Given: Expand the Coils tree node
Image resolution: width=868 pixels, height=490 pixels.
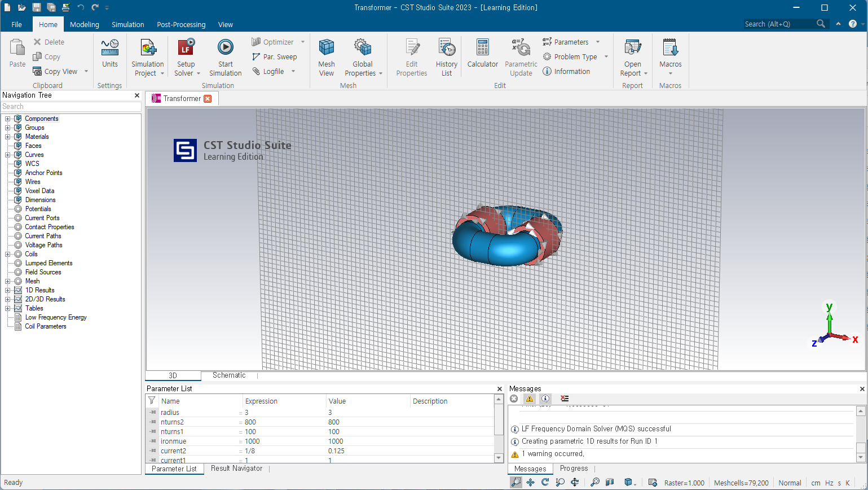Looking at the screenshot, I should tap(8, 254).
